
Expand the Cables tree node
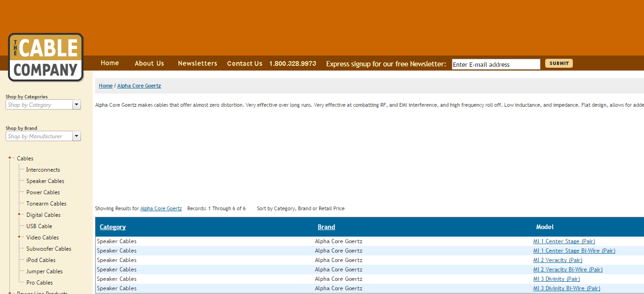point(9,158)
